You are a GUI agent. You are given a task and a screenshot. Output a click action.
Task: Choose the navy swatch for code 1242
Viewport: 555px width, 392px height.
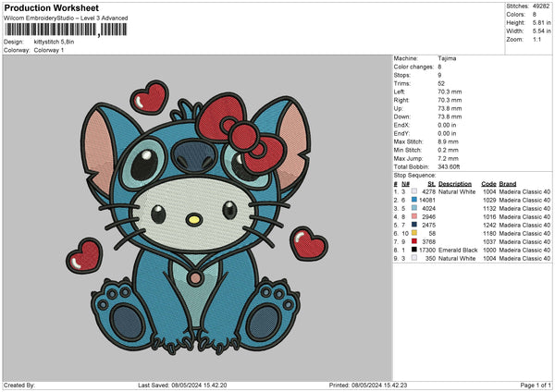click(x=414, y=225)
